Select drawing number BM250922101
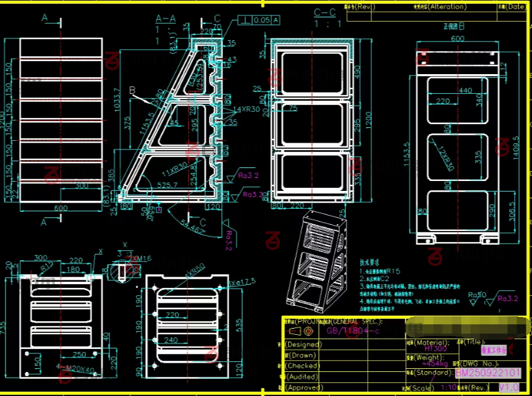Image resolution: width=532 pixels, height=396 pixels. [x=488, y=373]
